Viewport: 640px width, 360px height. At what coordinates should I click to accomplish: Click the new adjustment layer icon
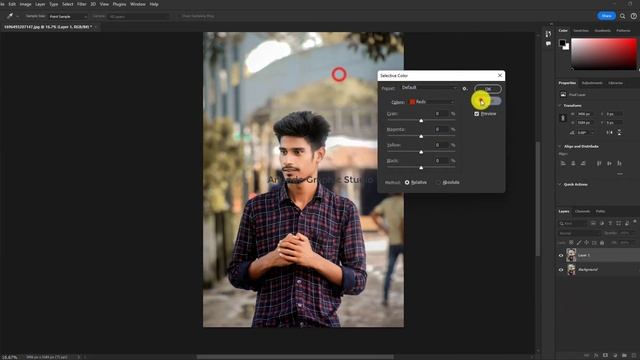(615, 356)
